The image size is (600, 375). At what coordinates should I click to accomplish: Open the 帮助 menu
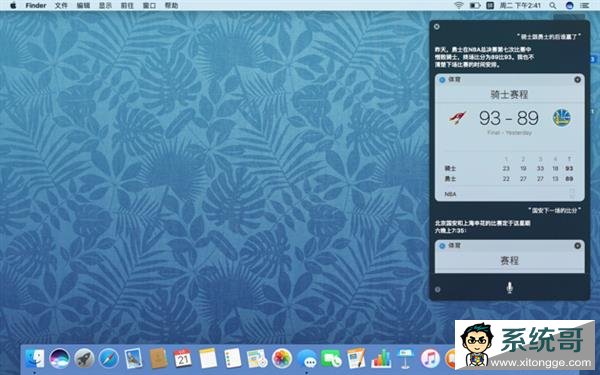[171, 5]
